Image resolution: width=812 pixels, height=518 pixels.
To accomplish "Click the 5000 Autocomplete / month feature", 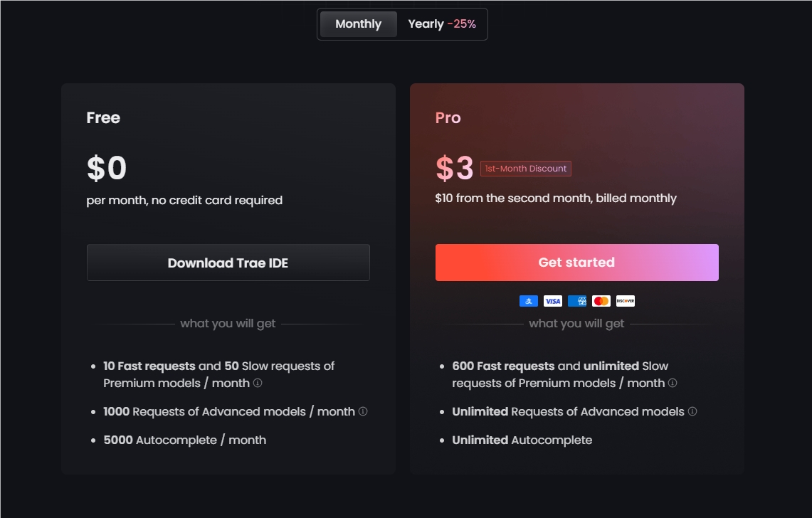I will (x=185, y=440).
